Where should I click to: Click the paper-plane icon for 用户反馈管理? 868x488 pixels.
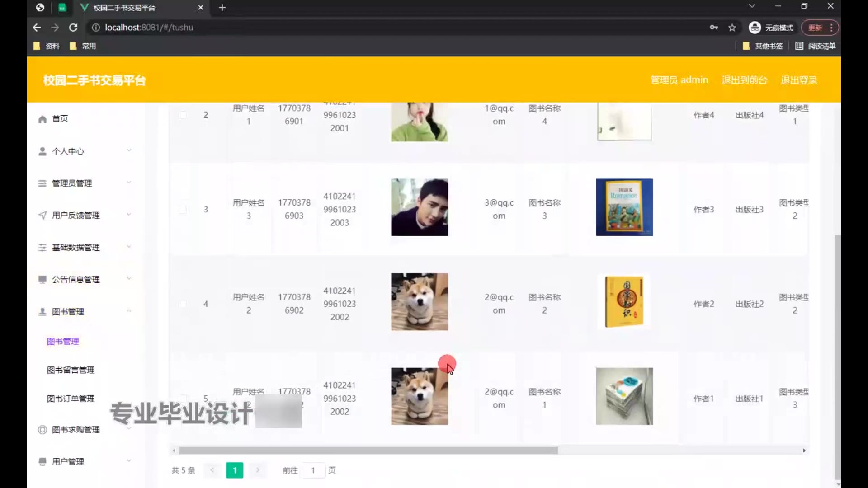click(42, 216)
